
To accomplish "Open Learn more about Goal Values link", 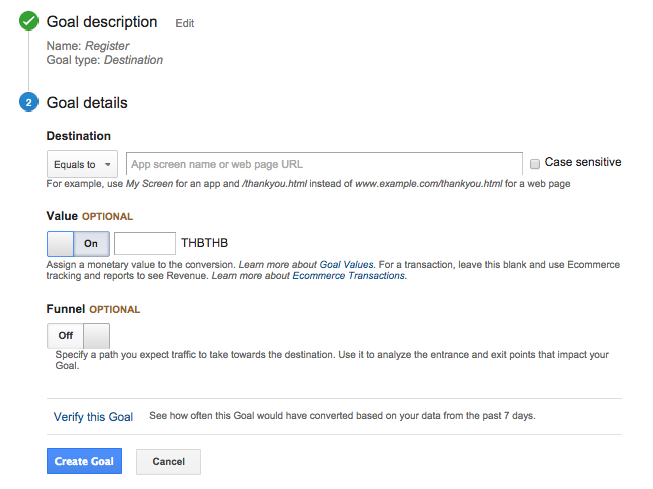I will click(x=298, y=264).
